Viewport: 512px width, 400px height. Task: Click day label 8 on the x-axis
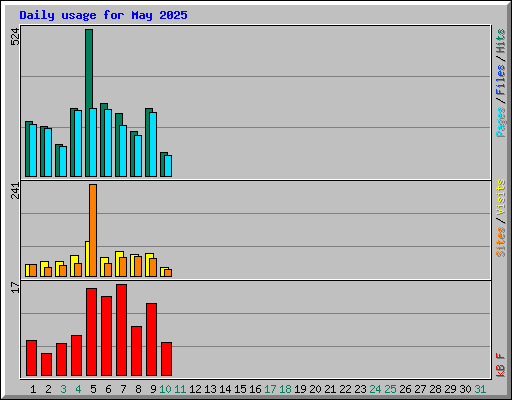coord(138,389)
